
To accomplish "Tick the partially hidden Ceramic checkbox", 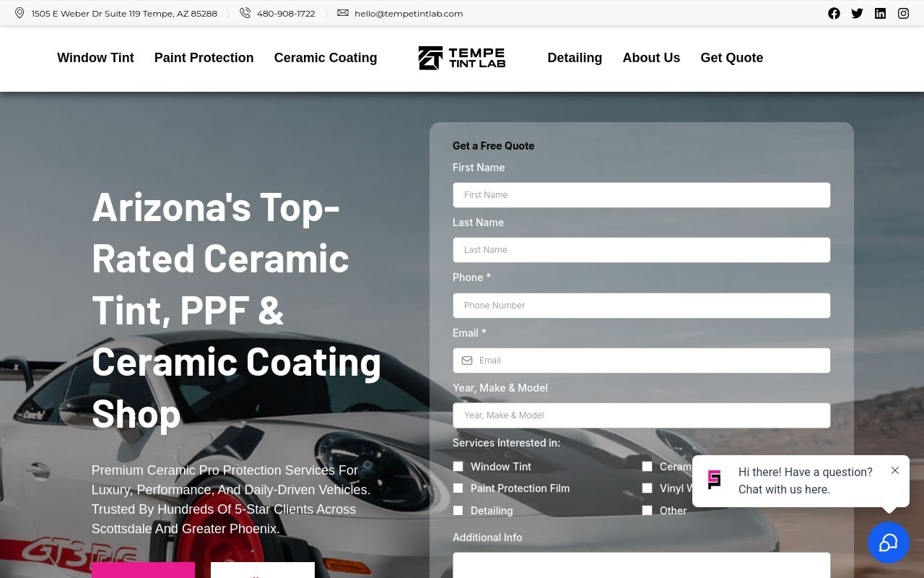I will (x=647, y=467).
